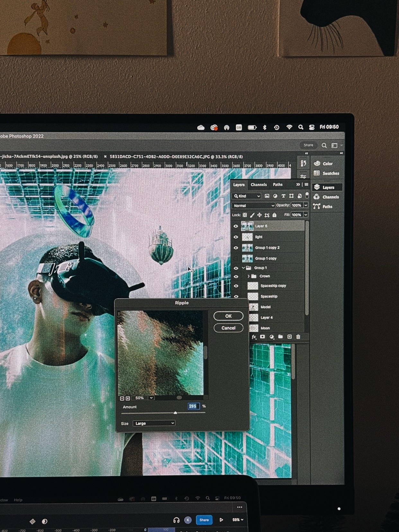
Task: Open Ripple preview zoom percent dropdown
Action: (151, 398)
